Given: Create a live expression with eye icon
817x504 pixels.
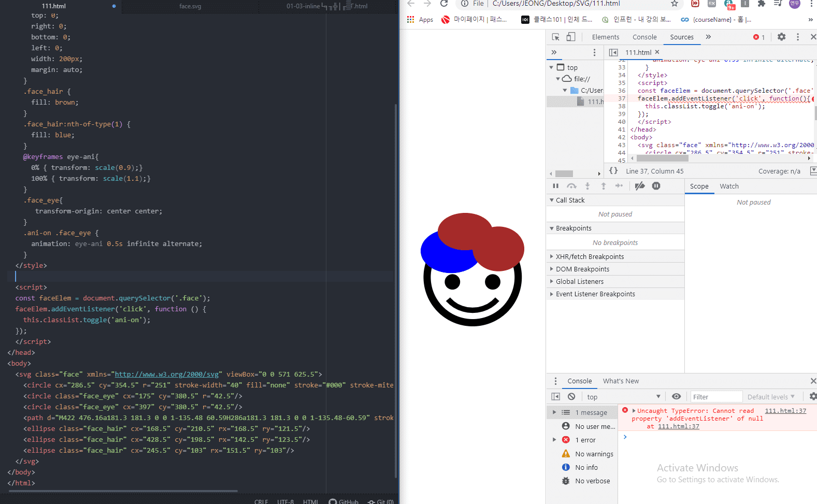Looking at the screenshot, I should (x=676, y=396).
